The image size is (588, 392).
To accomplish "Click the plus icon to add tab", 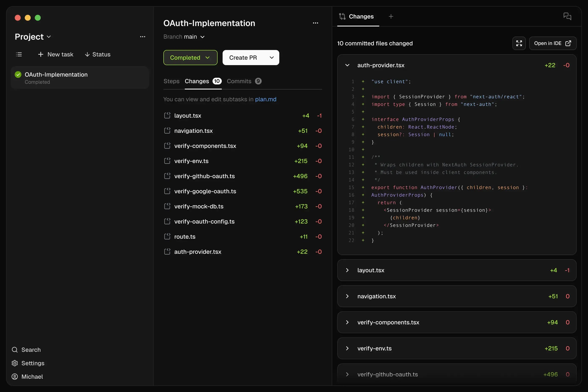I will coord(391,17).
